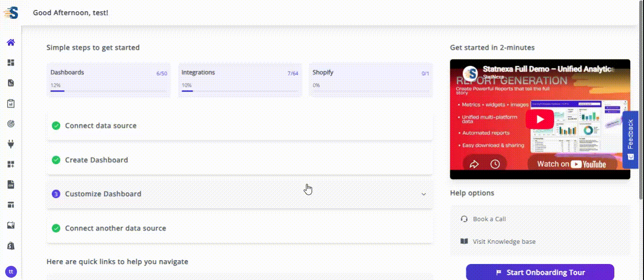644x280 pixels.
Task: Start the Onboarding Tour
Action: (540, 272)
